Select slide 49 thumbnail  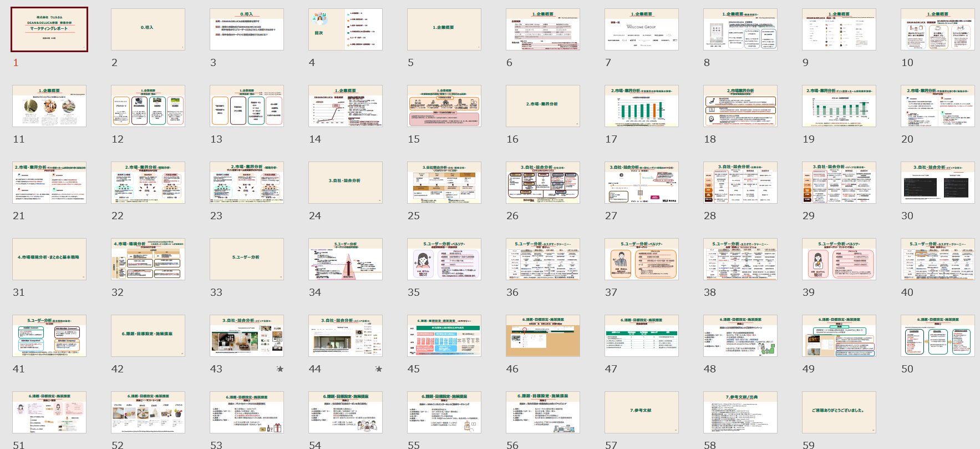coord(839,336)
